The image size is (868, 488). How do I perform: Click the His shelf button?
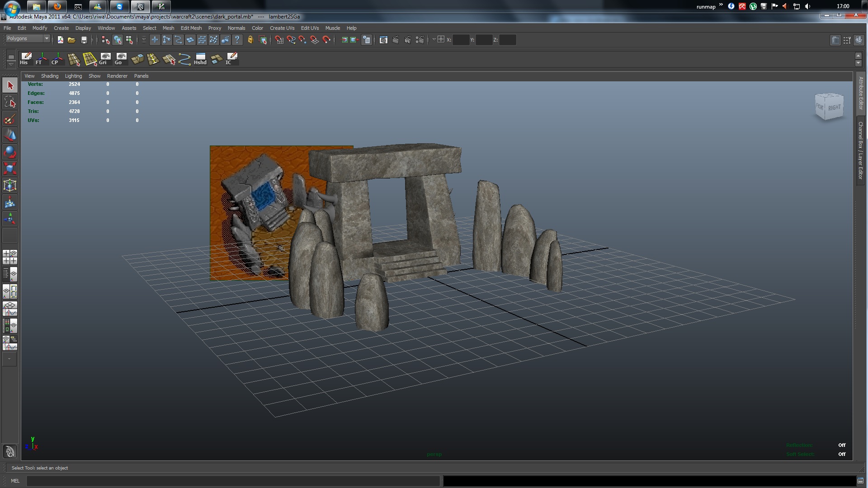click(x=26, y=59)
